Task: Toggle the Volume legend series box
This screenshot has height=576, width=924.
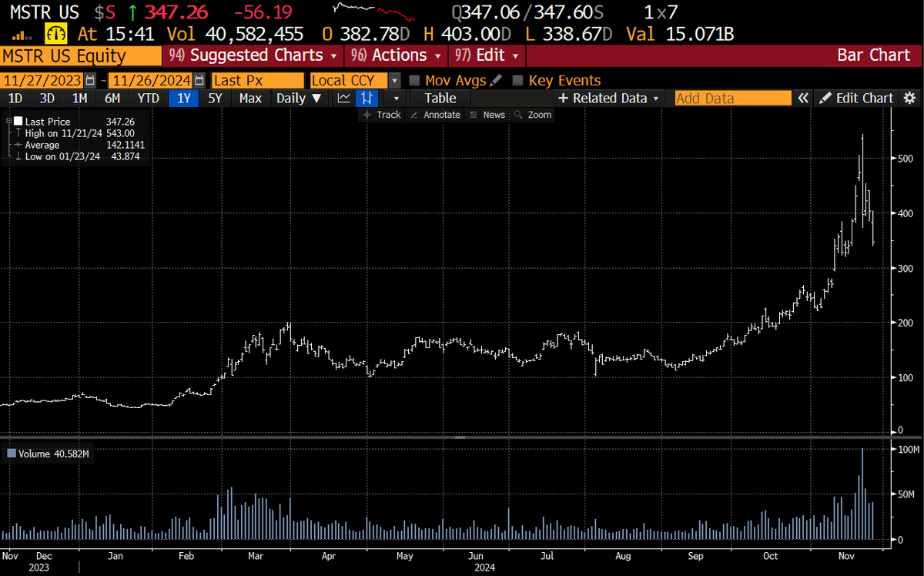Action: [x=11, y=454]
